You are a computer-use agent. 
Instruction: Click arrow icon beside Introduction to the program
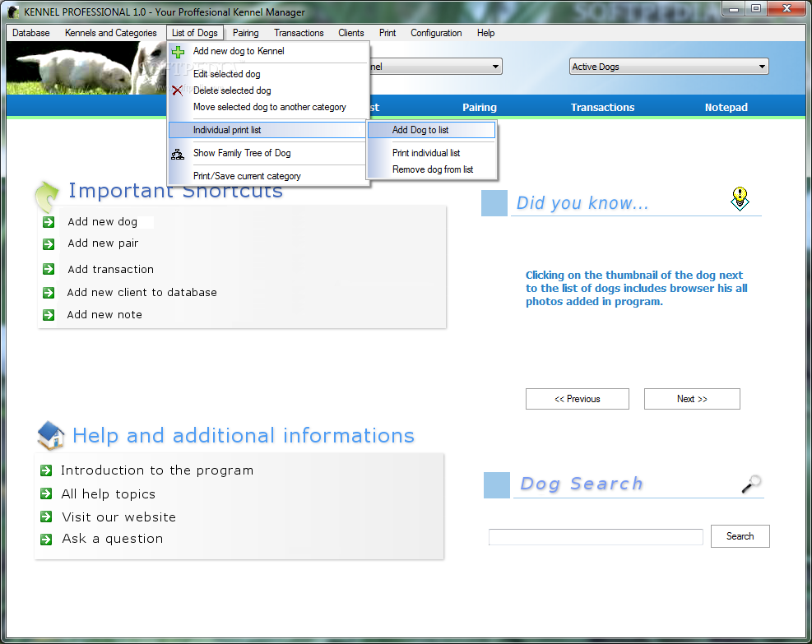pyautogui.click(x=46, y=470)
